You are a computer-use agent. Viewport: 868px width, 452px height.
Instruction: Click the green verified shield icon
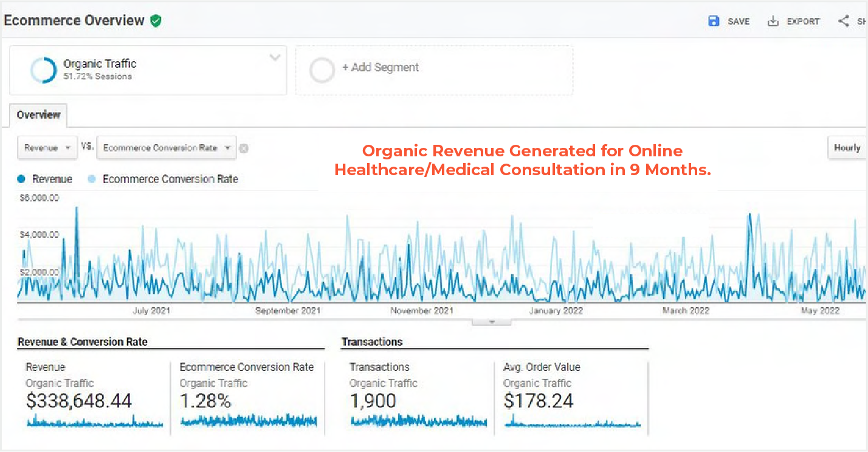156,21
